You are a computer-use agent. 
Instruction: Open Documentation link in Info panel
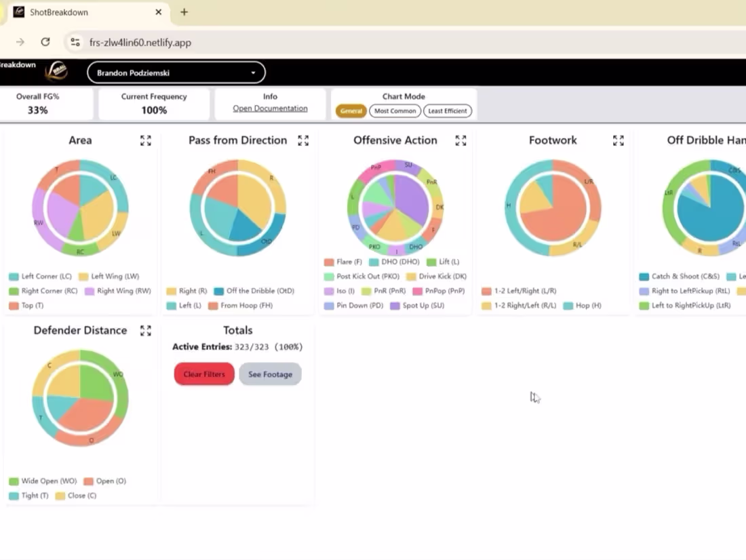pos(270,108)
